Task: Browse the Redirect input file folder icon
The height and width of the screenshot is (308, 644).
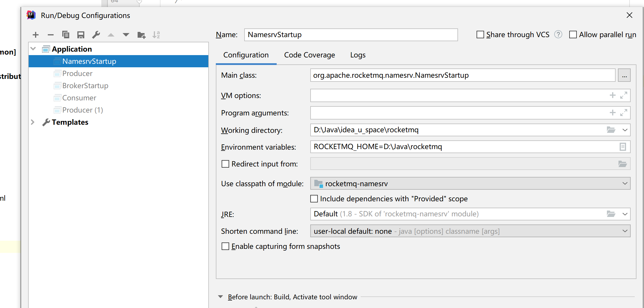Action: click(623, 164)
